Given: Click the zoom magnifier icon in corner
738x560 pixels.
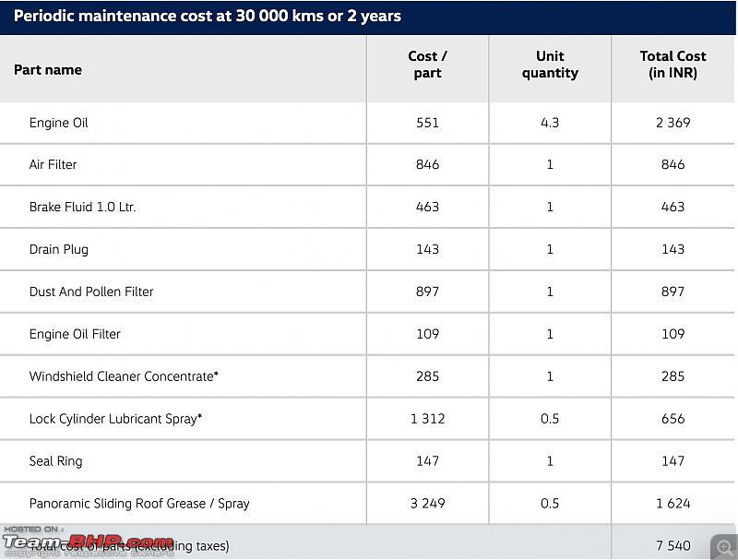Looking at the screenshot, I should 724,547.
